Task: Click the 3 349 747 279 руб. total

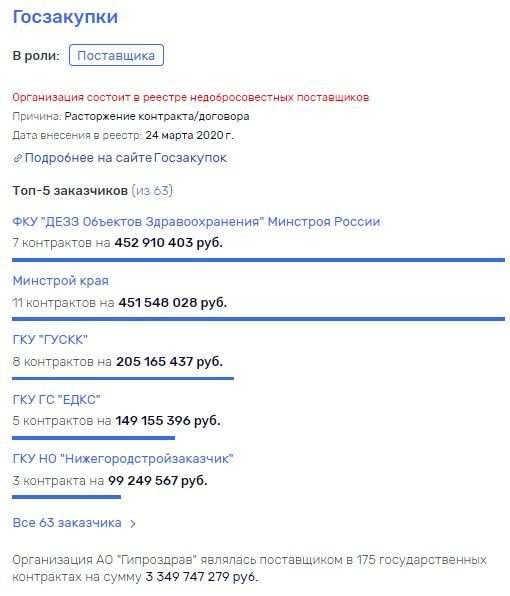Action: pyautogui.click(x=202, y=577)
